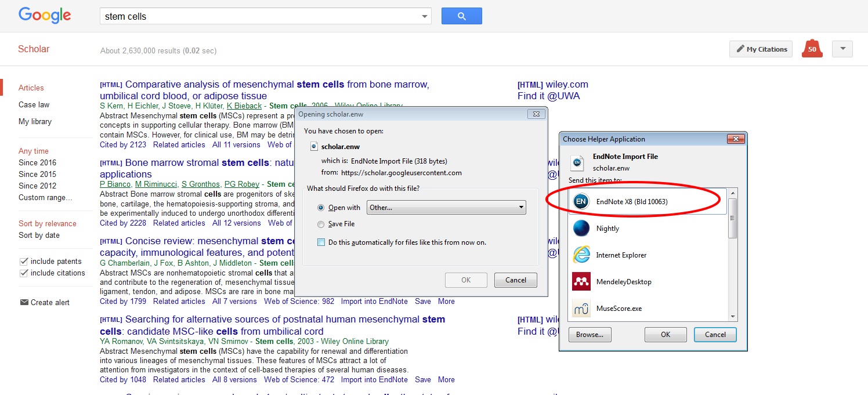The width and height of the screenshot is (868, 395).
Task: Select the Internet Explorer icon in list
Action: click(581, 255)
